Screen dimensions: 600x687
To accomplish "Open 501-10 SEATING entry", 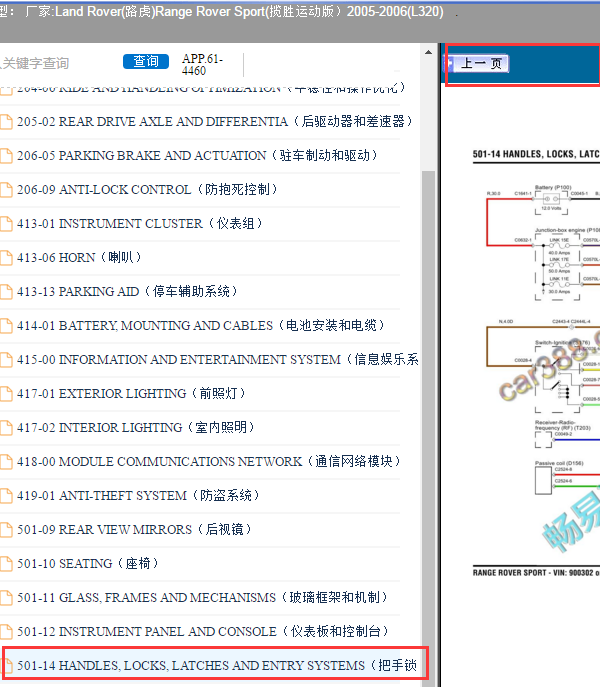I will coord(88,563).
